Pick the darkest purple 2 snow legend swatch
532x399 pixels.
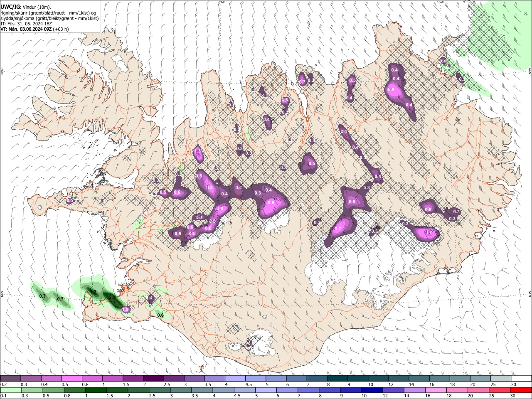[153, 379]
